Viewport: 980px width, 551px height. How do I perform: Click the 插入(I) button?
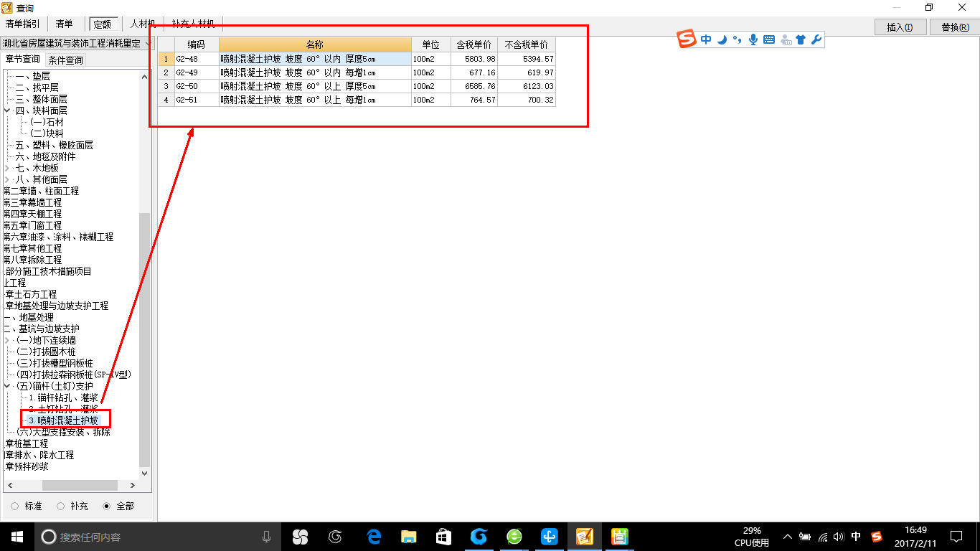(900, 27)
